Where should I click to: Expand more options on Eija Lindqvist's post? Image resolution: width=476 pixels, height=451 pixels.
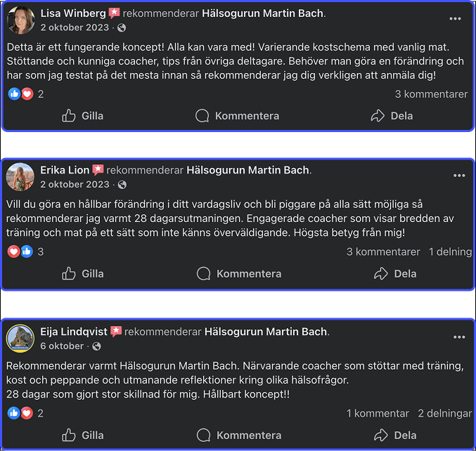(x=459, y=337)
